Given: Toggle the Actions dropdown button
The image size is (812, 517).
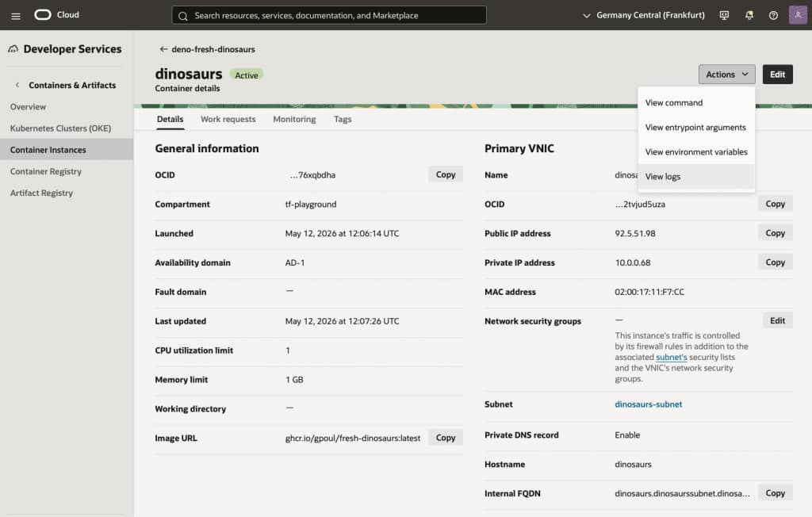Looking at the screenshot, I should 726,74.
